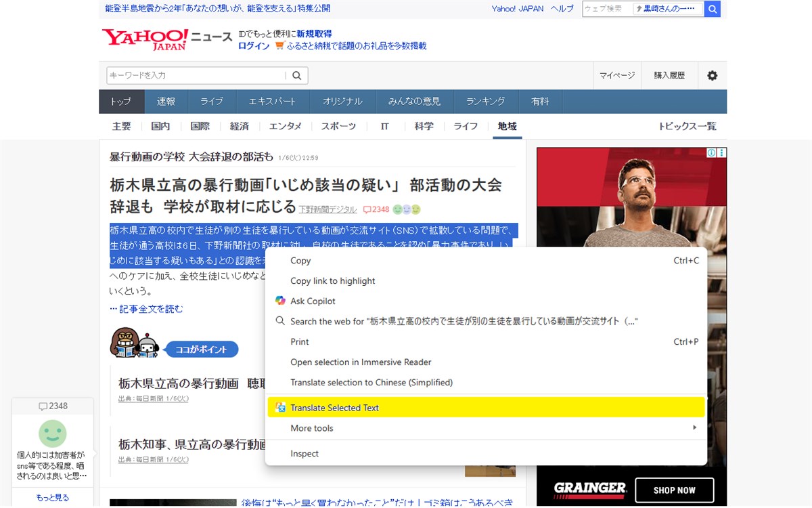Open settings via the gear icon
Image resolution: width=812 pixels, height=508 pixels.
(x=712, y=75)
